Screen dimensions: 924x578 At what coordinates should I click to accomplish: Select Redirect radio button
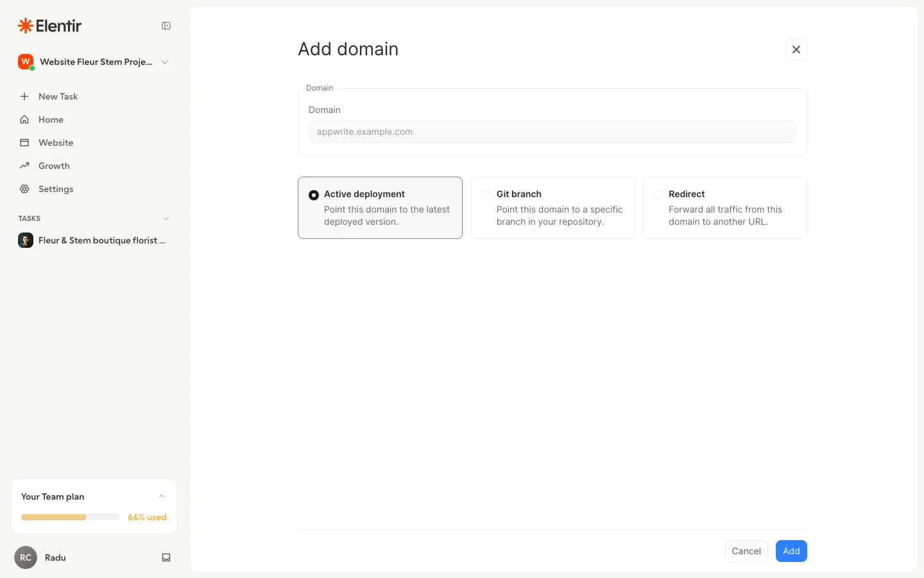click(x=658, y=195)
